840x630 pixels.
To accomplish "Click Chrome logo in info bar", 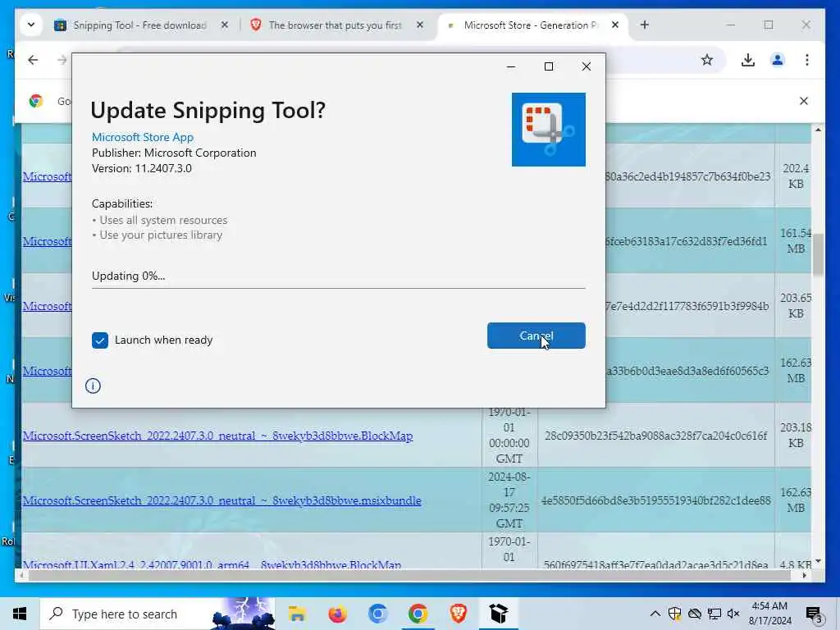I will pos(36,101).
